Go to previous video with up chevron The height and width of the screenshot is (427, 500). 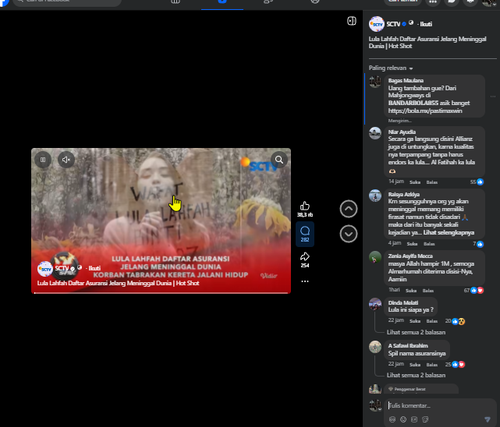pyautogui.click(x=348, y=209)
